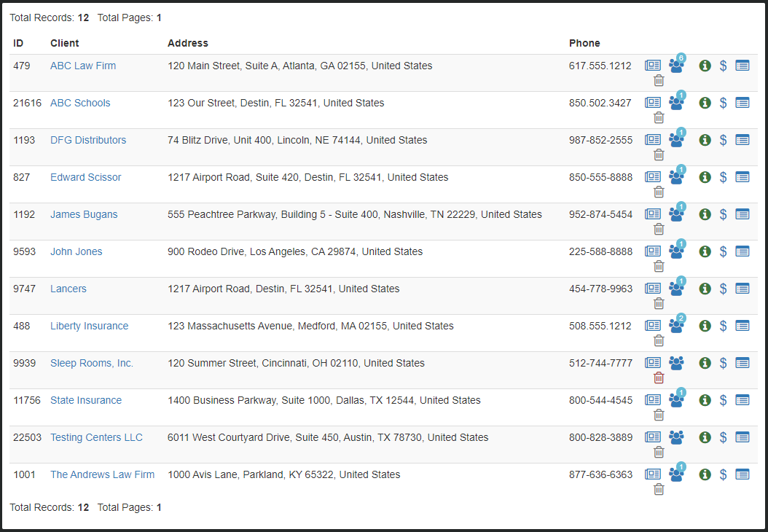The height and width of the screenshot is (532, 768).
Task: Open the Sleep Rooms, Inc. client link
Action: (x=92, y=364)
